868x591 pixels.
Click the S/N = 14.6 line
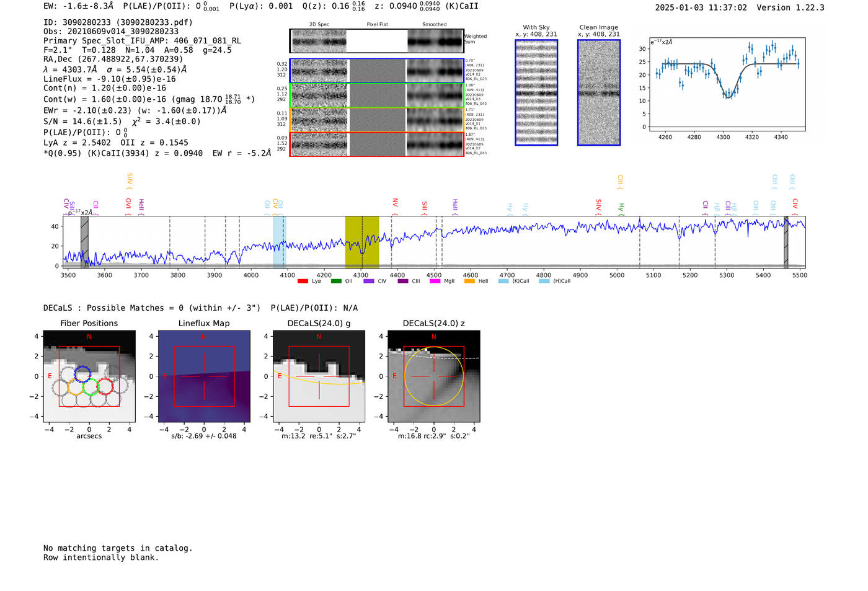[x=122, y=122]
